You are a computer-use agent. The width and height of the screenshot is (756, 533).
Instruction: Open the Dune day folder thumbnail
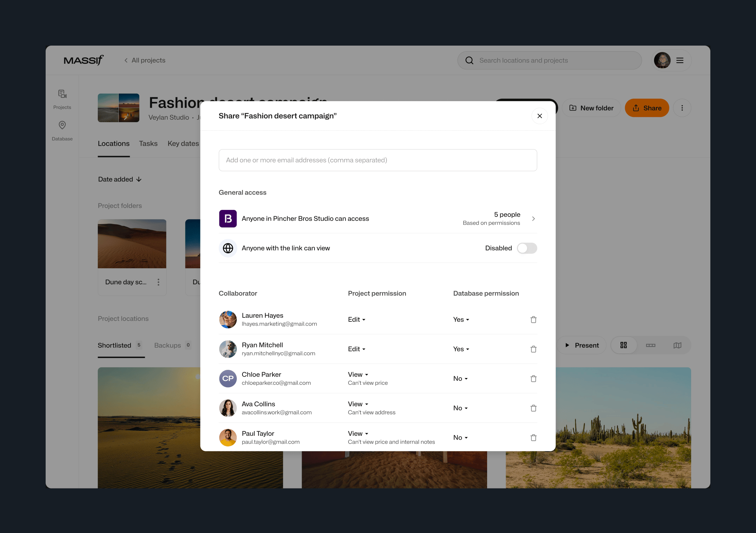pos(132,244)
